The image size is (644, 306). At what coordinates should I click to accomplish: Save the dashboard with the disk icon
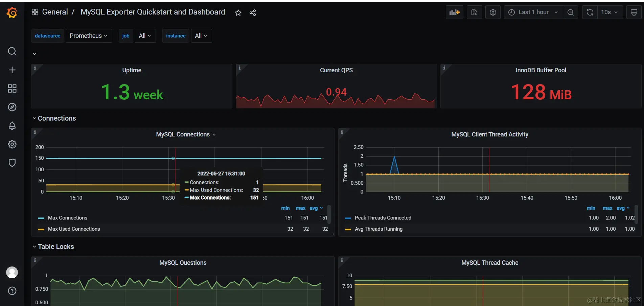pyautogui.click(x=474, y=12)
